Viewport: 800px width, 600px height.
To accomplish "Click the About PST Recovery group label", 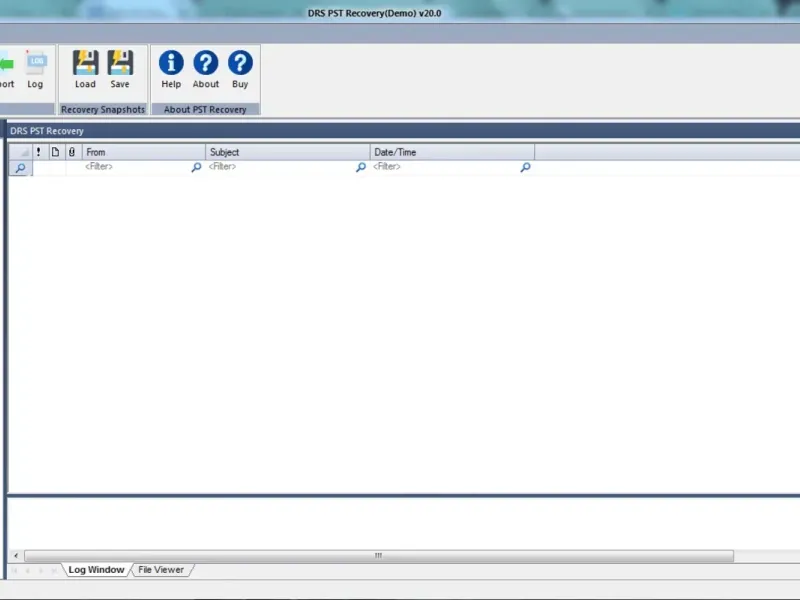I will (205, 109).
